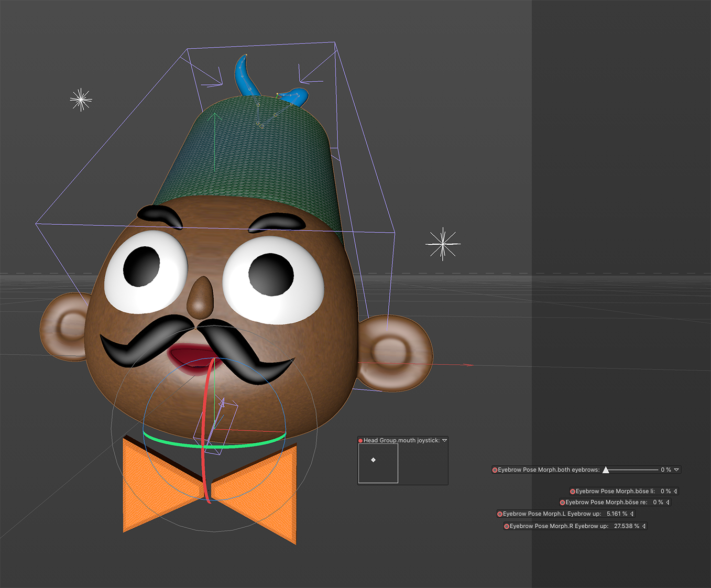Click the Eyebrow Pose Morph.R Eyebrow up label
This screenshot has height=588, width=711.
pyautogui.click(x=559, y=526)
